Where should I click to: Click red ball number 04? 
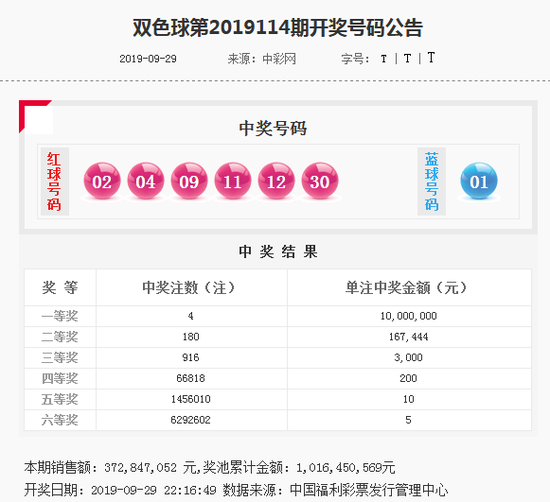[146, 181]
